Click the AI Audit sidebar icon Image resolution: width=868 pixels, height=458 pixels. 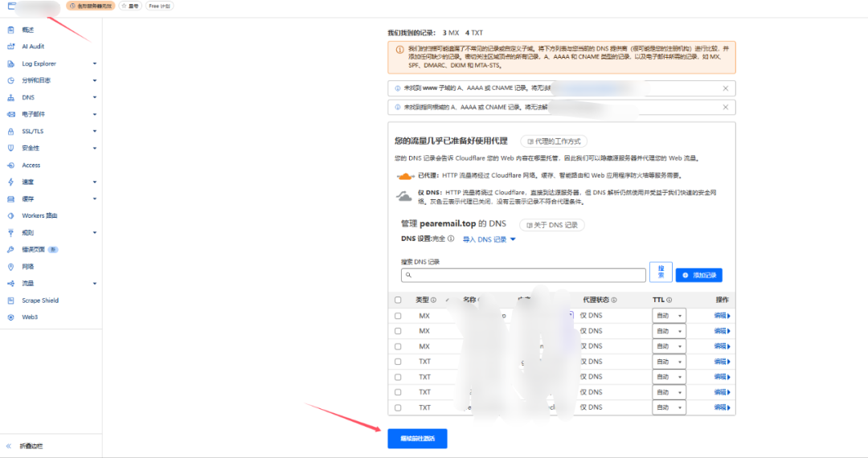(10, 47)
